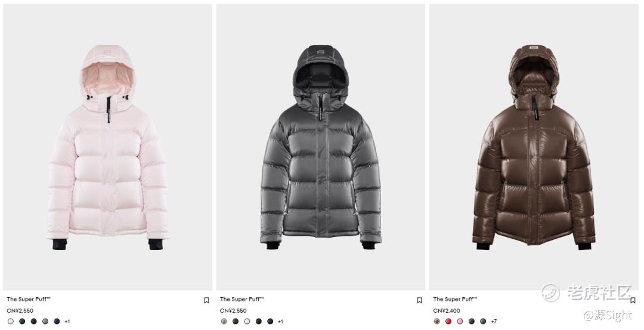
Task: Bookmark the brown Super Puff jacket
Action: [633, 300]
